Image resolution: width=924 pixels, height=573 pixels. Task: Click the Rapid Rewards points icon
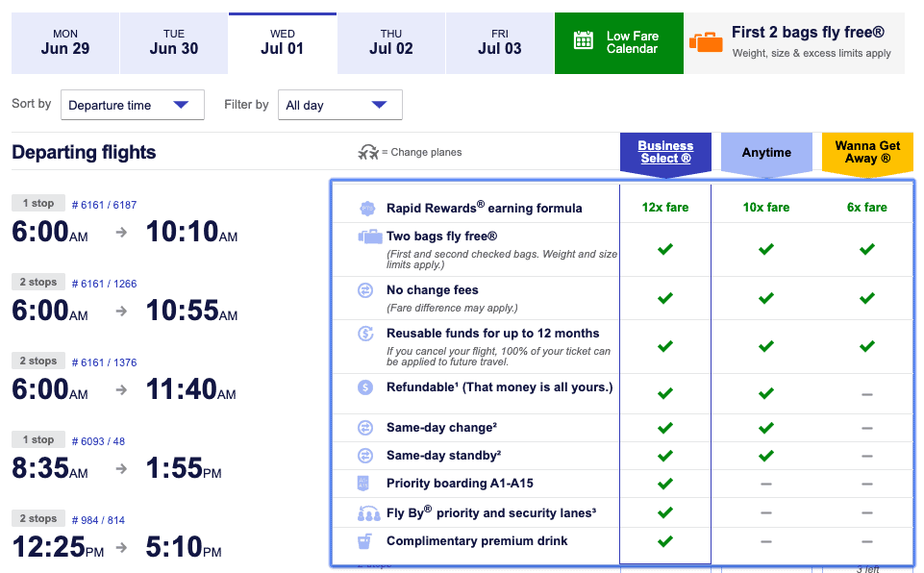[366, 208]
